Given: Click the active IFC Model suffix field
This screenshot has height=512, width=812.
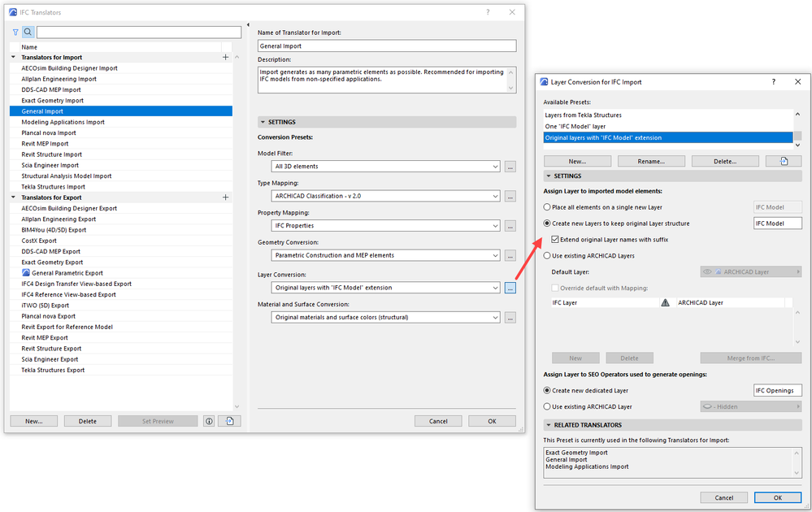Looking at the screenshot, I should (x=778, y=223).
